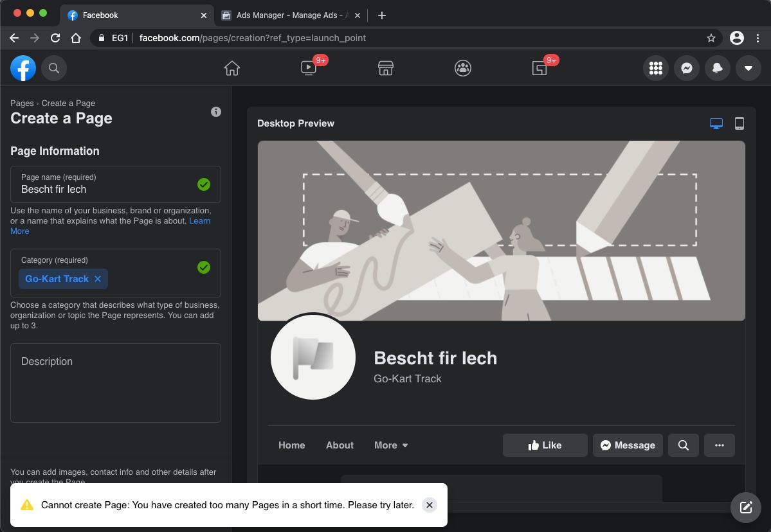Close the Ads Manager browser tab

pos(358,15)
